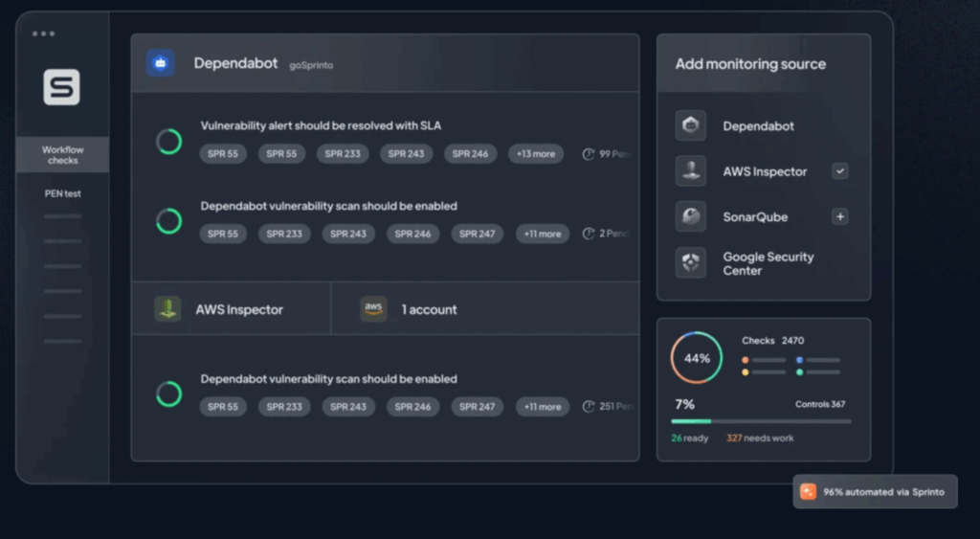Click the 7% controls progress bar
The image size is (980, 539).
[x=761, y=421]
